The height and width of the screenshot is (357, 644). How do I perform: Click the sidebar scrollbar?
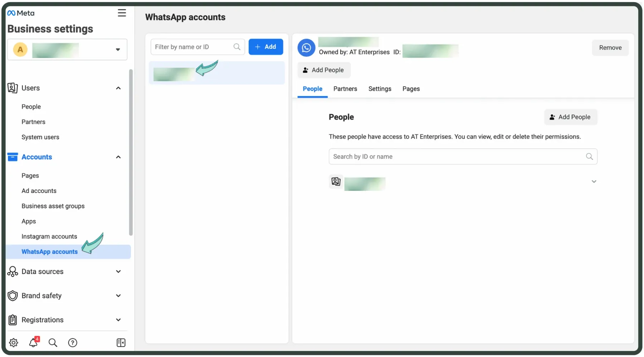[x=131, y=153]
